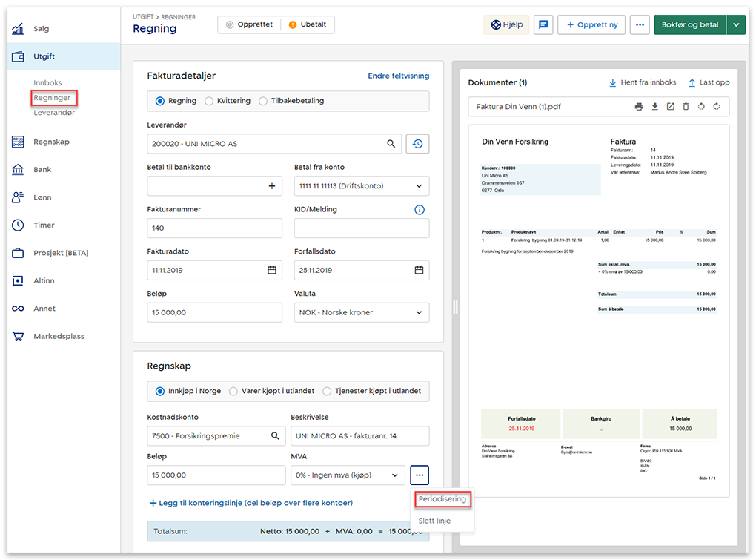This screenshot has height=560, width=756.
Task: Expand the Bokfør og betal arrow
Action: pos(736,24)
